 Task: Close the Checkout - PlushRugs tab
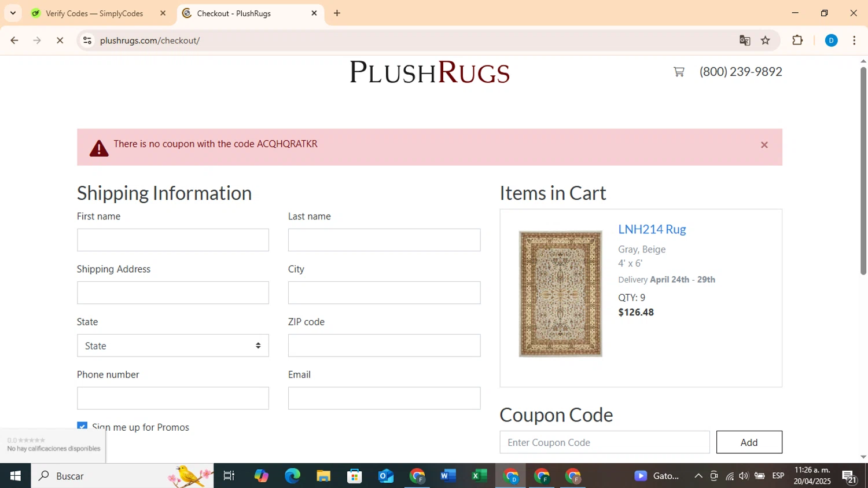314,13
